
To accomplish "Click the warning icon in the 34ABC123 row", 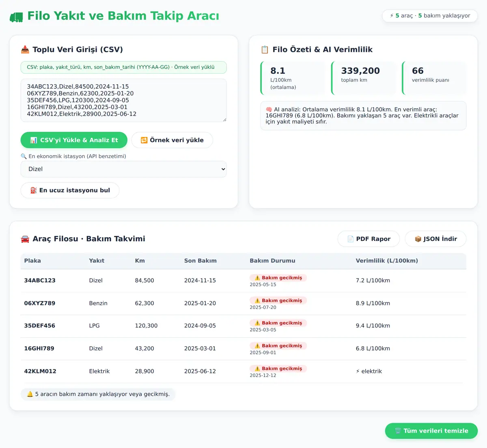I will (x=257, y=278).
